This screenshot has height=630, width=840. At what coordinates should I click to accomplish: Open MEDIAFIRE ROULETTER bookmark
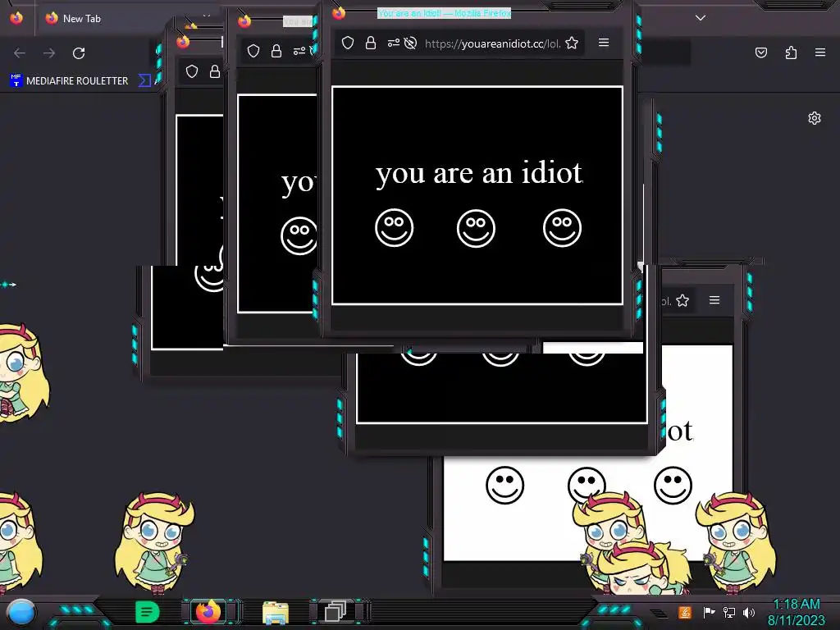coord(69,81)
